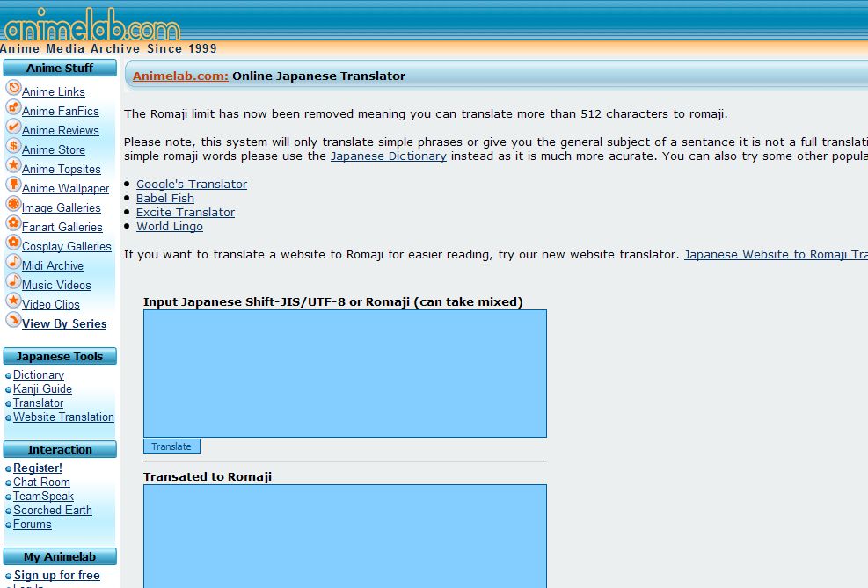Click inside the Japanese input text box
The height and width of the screenshot is (588, 868).
(x=345, y=373)
